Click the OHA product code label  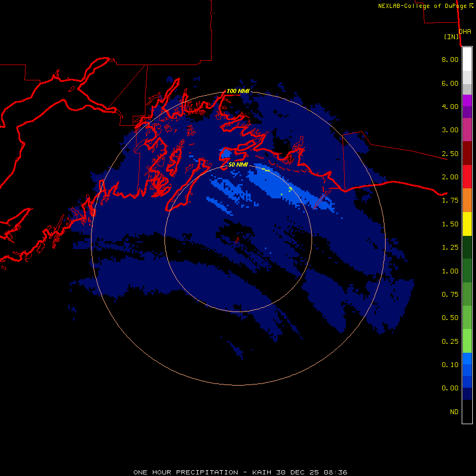coord(465,32)
